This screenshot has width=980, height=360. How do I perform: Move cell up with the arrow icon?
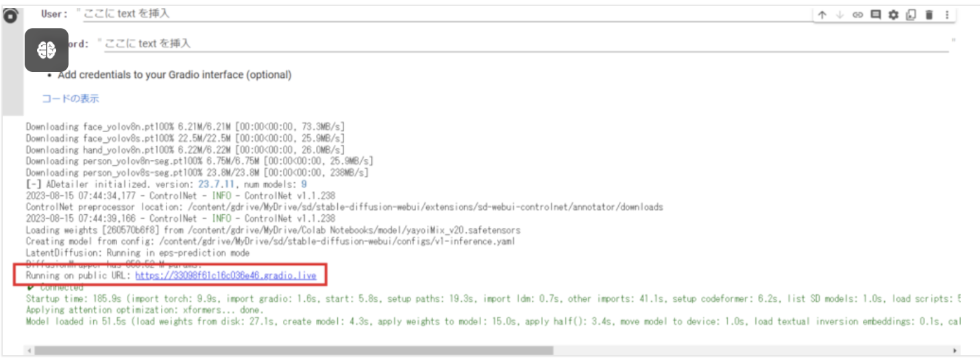[x=822, y=15]
